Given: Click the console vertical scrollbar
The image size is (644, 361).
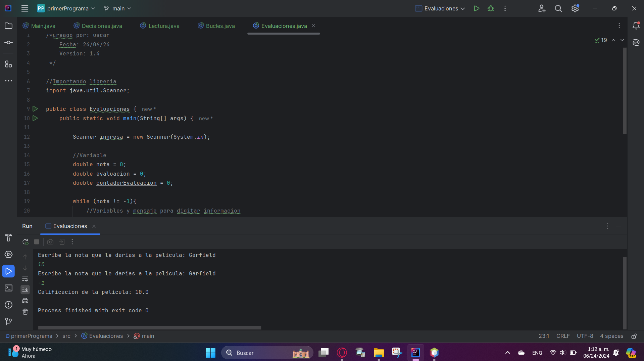Looking at the screenshot, I should (625, 293).
